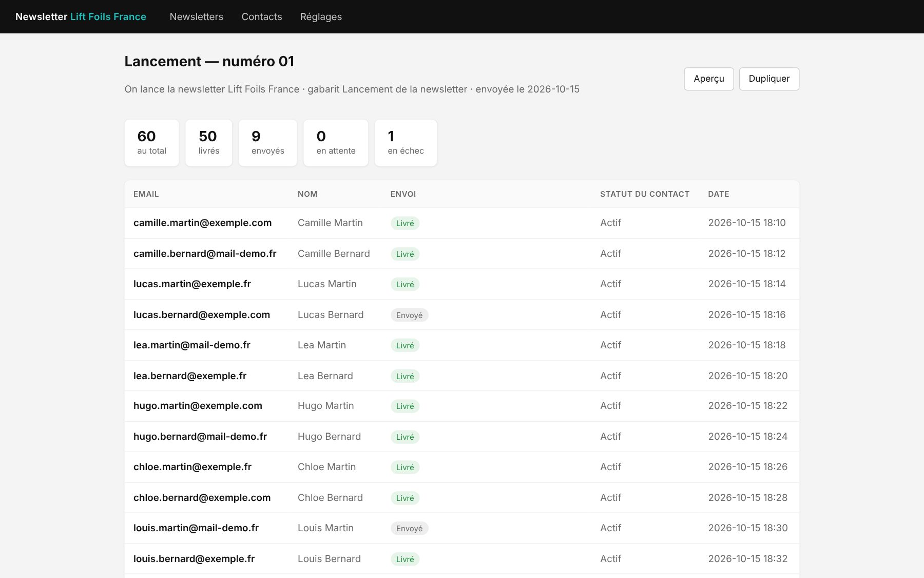Open hugo.martin@exemple.com email entry

click(198, 406)
